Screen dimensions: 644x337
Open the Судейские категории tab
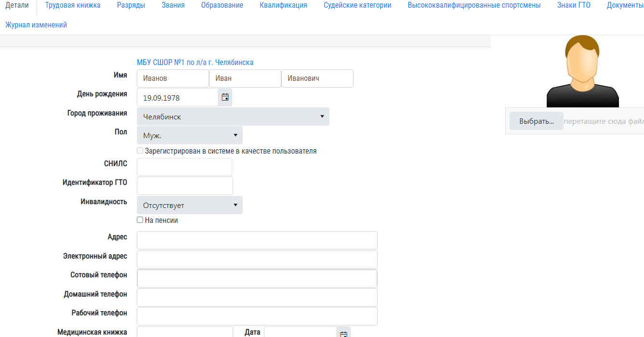[357, 5]
